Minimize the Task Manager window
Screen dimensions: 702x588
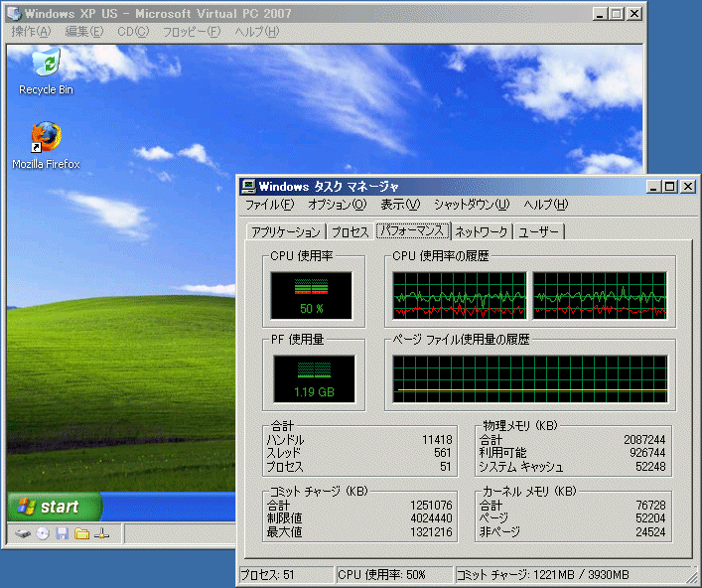click(x=654, y=187)
